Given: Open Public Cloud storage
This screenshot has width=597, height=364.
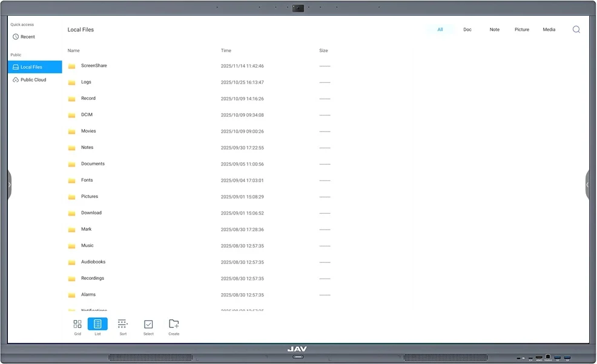Looking at the screenshot, I should [31, 79].
